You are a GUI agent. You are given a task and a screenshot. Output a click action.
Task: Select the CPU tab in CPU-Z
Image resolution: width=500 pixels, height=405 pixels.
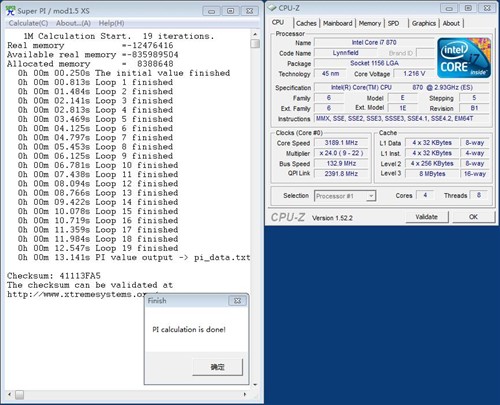(x=278, y=22)
